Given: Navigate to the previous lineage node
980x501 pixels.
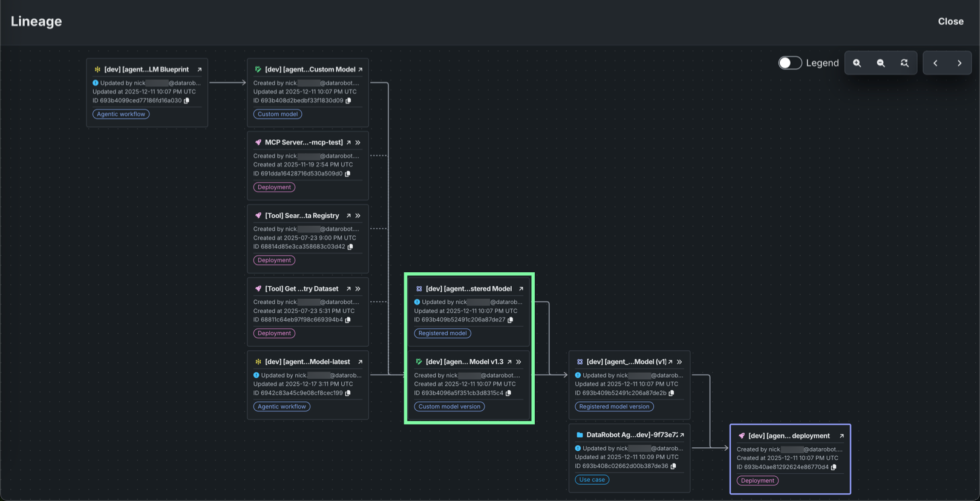Looking at the screenshot, I should click(935, 63).
